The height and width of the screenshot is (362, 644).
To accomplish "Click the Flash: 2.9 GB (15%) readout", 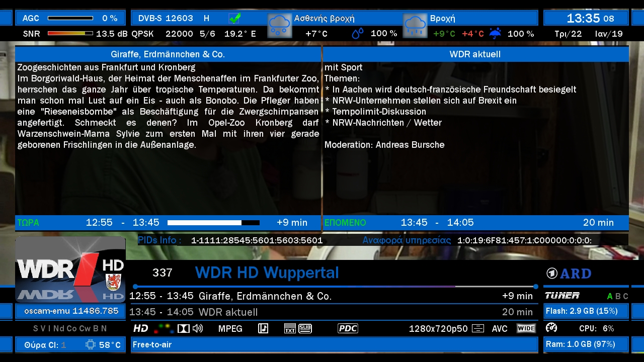I will coord(582,311).
